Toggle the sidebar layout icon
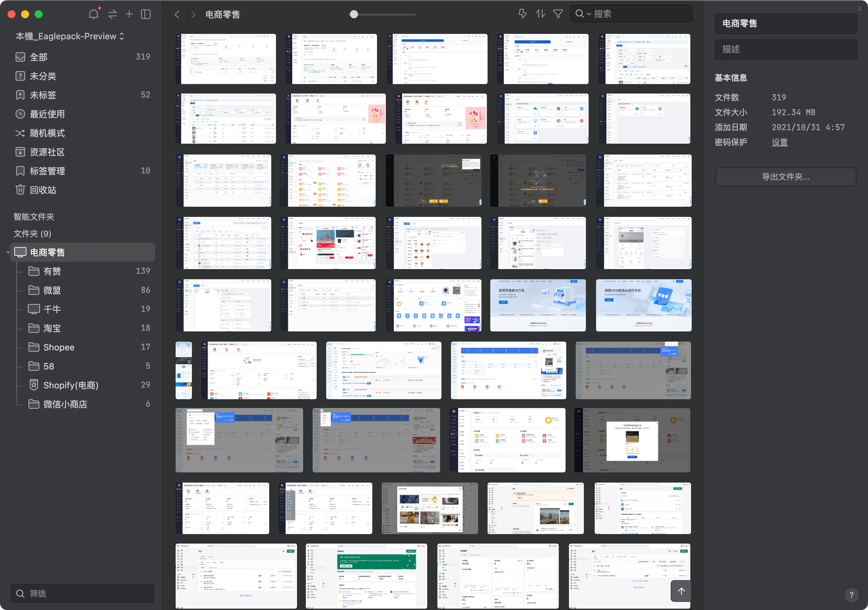 point(146,14)
